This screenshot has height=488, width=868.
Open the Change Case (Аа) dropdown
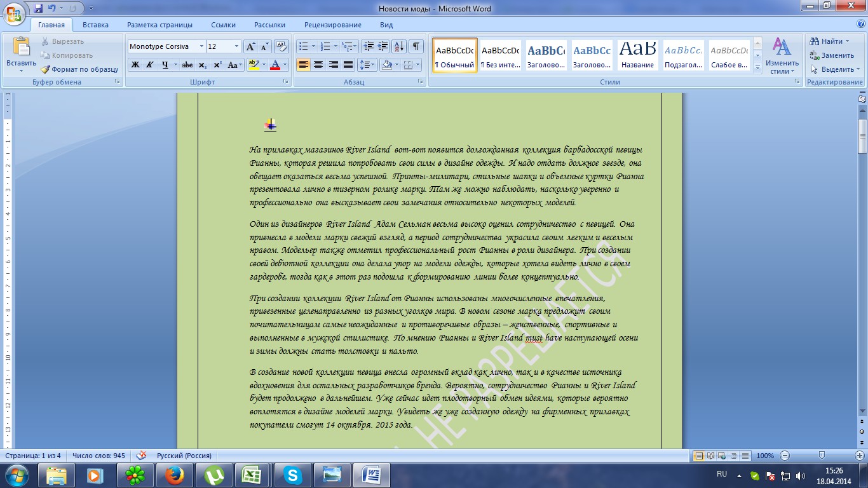(x=234, y=65)
